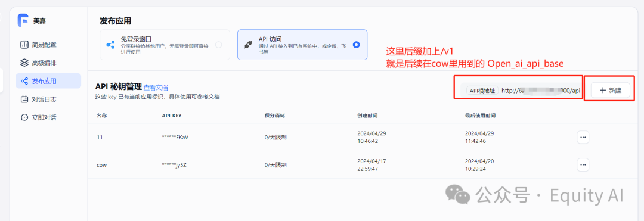Screen dimensions: 644x221
Task: Click last used time 2024/04/20 10:29:24
Action: click(x=479, y=165)
